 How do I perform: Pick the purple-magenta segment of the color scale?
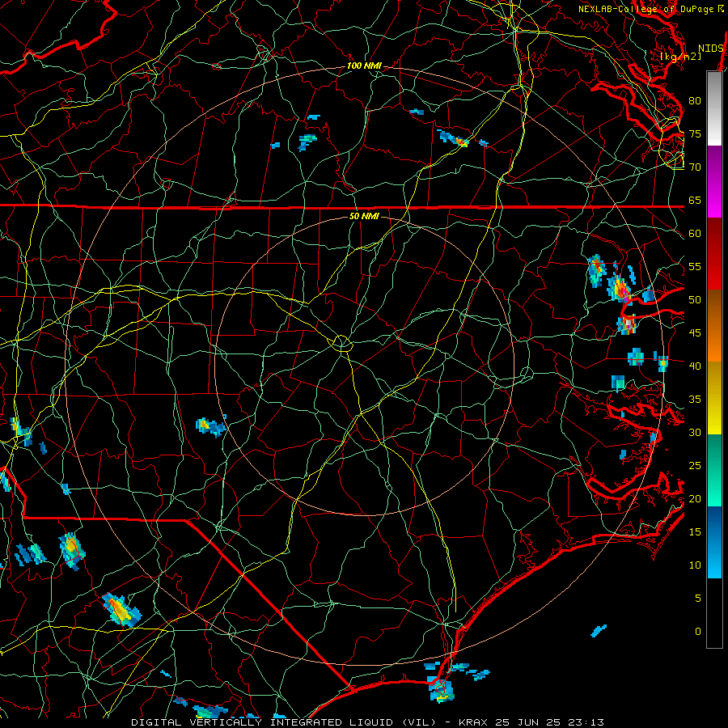tap(714, 181)
